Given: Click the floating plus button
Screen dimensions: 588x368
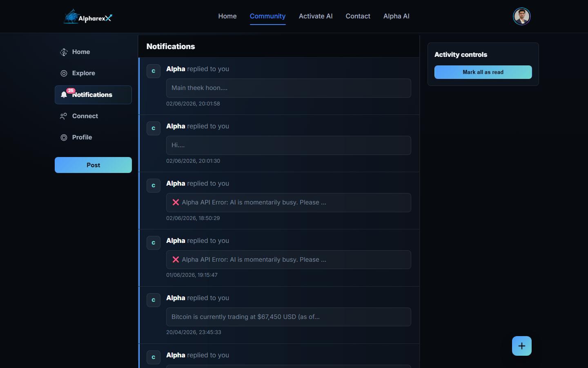Looking at the screenshot, I should click(x=522, y=346).
